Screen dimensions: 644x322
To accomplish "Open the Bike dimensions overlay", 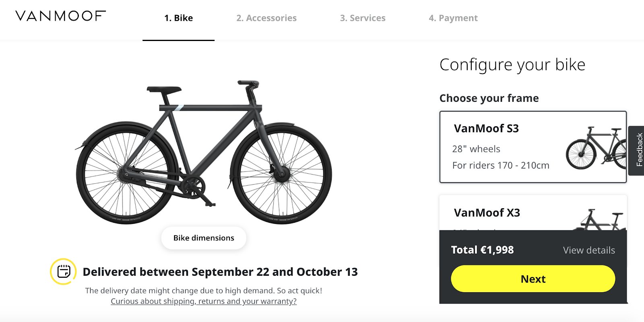I will (203, 238).
